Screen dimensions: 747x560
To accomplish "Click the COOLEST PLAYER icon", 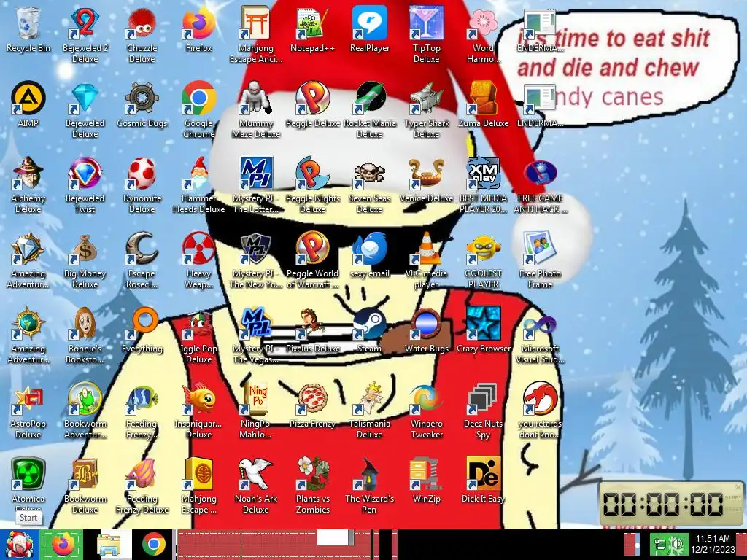I will [483, 260].
